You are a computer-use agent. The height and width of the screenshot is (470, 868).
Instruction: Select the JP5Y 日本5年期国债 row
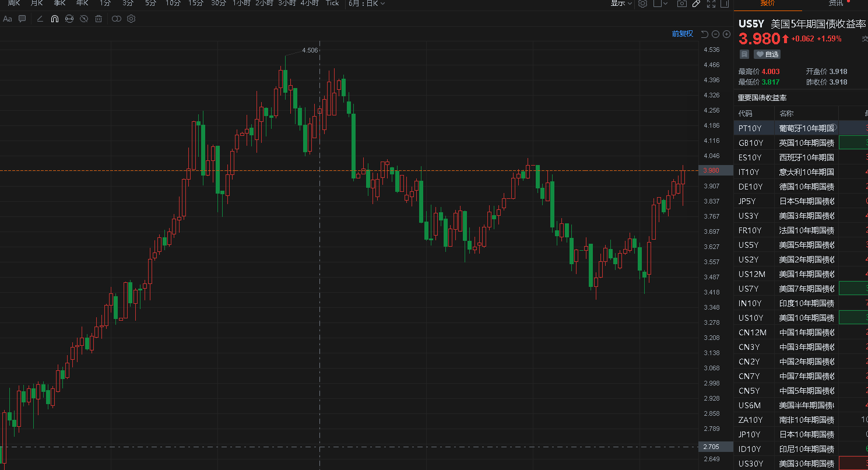click(x=801, y=201)
